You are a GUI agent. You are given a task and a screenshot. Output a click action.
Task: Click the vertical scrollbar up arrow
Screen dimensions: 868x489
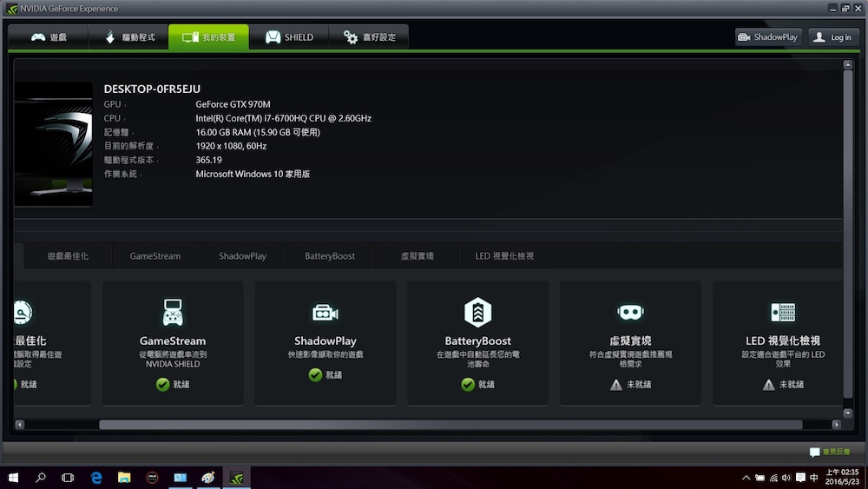click(x=847, y=65)
